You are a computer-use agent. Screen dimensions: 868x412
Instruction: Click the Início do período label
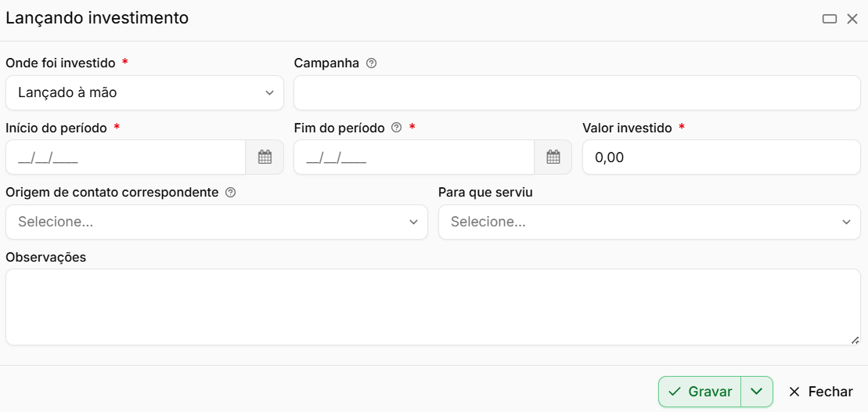click(56, 128)
